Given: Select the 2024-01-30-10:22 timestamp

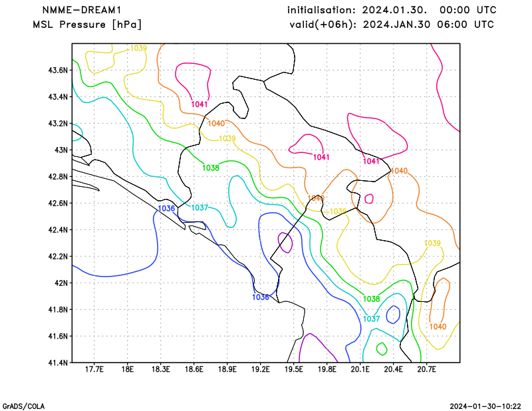Looking at the screenshot, I should pyautogui.click(x=485, y=406).
